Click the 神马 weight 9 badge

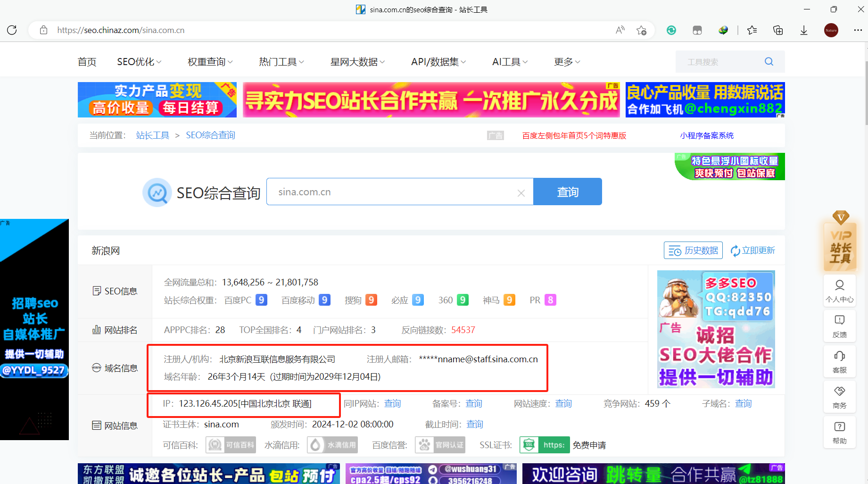pyautogui.click(x=509, y=300)
